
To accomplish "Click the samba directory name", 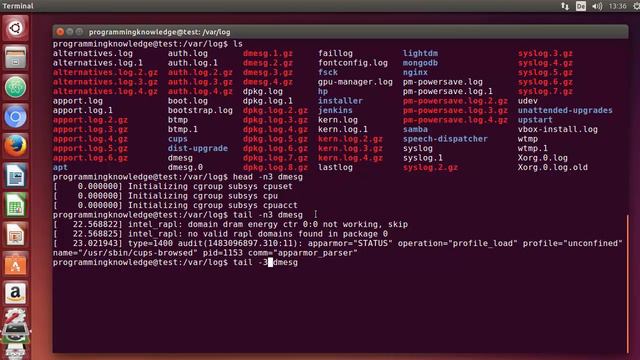I will coord(416,129).
